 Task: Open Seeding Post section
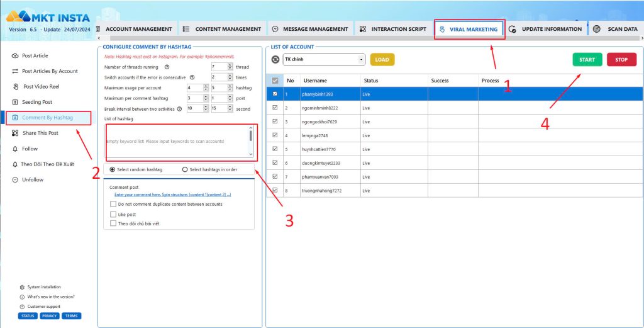point(32,102)
